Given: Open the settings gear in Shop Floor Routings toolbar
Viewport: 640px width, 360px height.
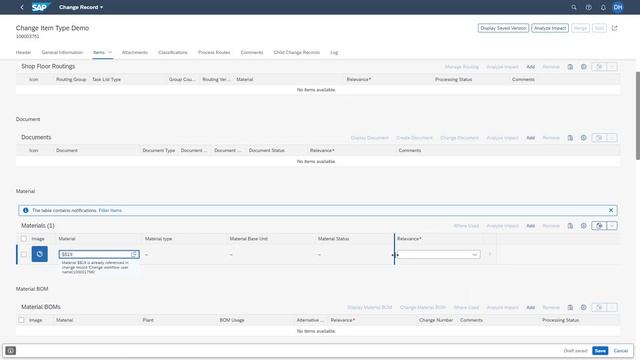Looking at the screenshot, I should (x=584, y=67).
